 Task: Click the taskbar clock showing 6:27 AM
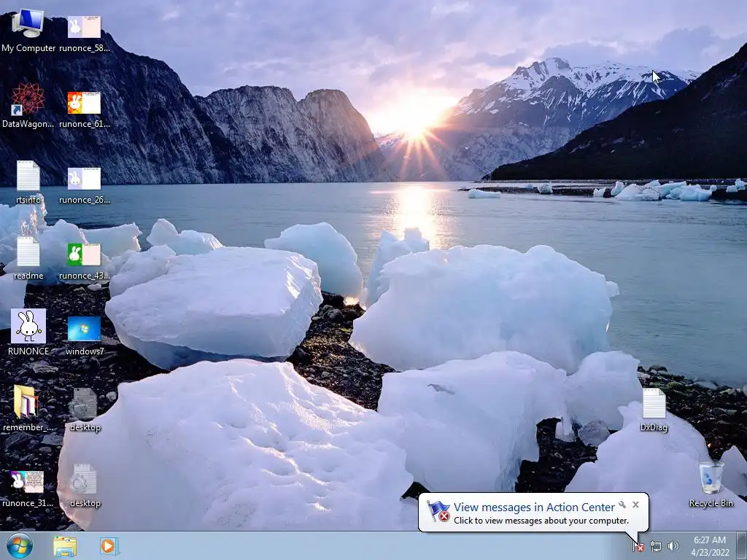(710, 546)
